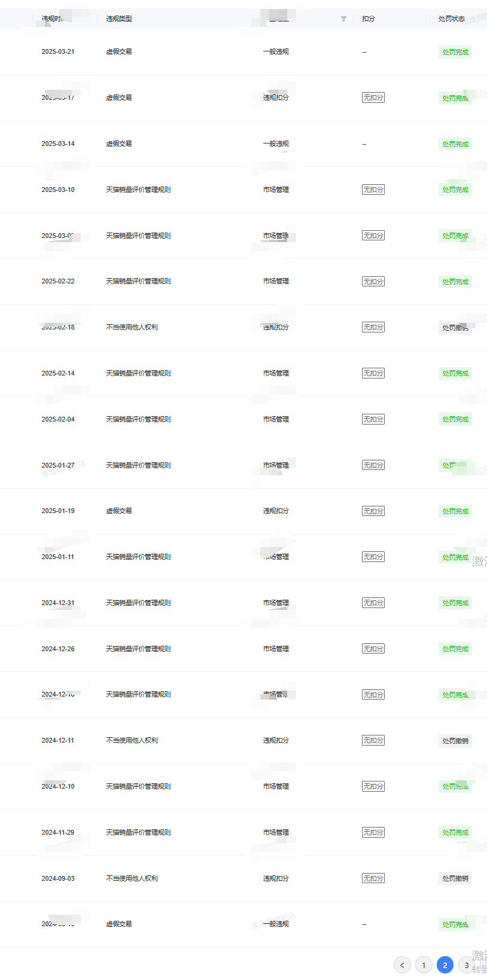Image resolution: width=487 pixels, height=980 pixels.
Task: Click 一般违规 in the 2025-03-21 row
Action: [276, 52]
